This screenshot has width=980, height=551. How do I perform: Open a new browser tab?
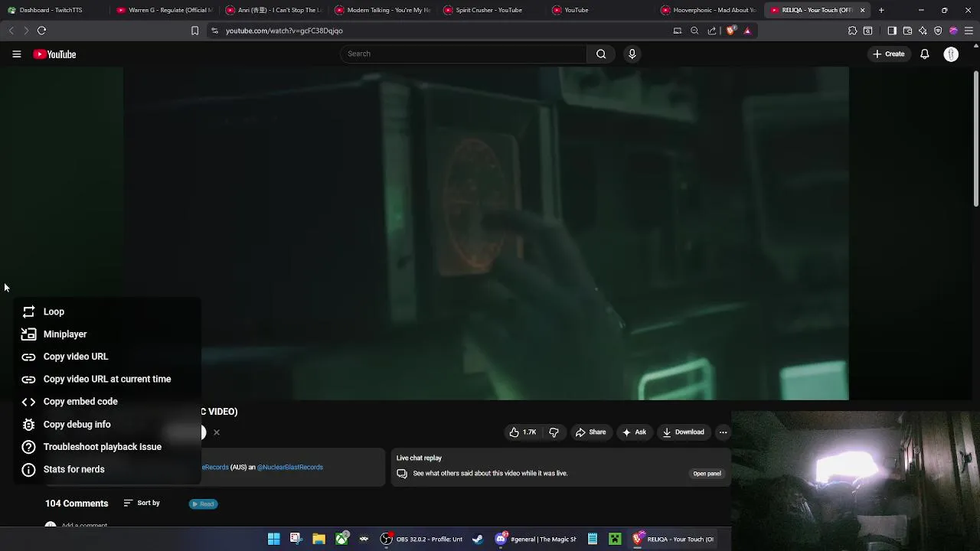pyautogui.click(x=881, y=10)
